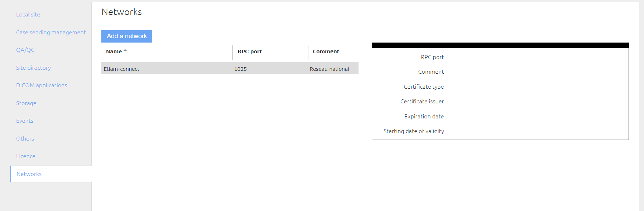Open the Others section
The height and width of the screenshot is (211, 644).
point(25,139)
